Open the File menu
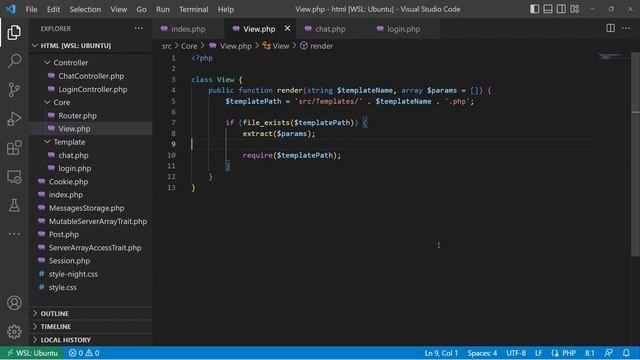Image resolution: width=640 pixels, height=360 pixels. tap(31, 9)
